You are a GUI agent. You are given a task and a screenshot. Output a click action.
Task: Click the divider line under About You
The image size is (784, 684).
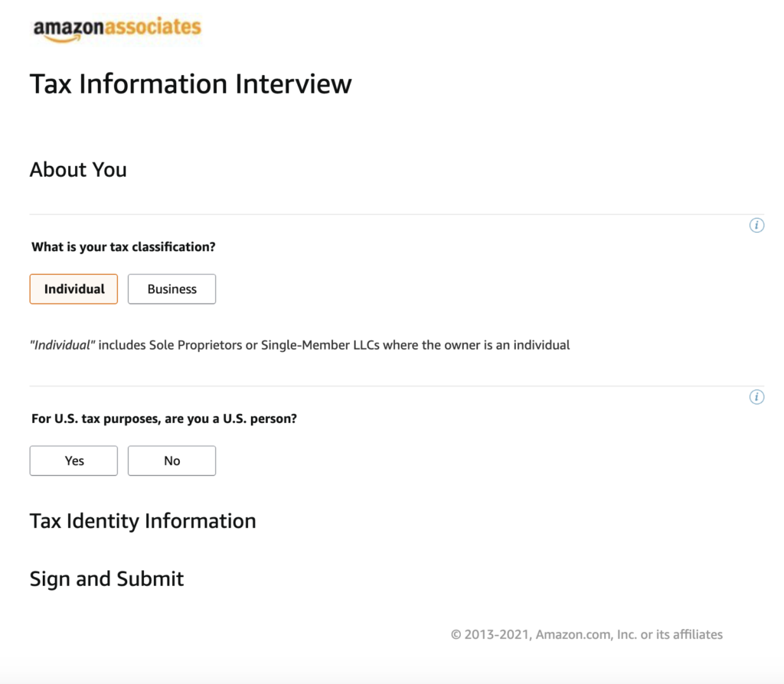(x=392, y=215)
